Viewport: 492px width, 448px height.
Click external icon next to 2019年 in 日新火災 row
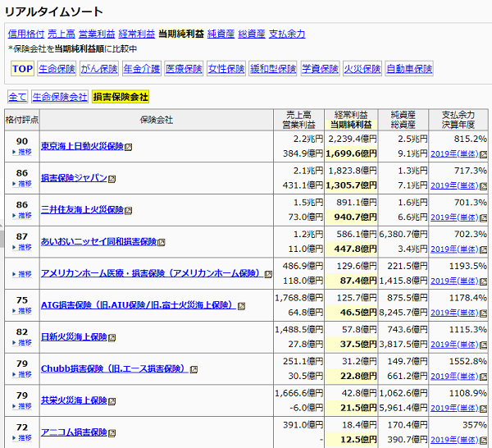coord(484,345)
